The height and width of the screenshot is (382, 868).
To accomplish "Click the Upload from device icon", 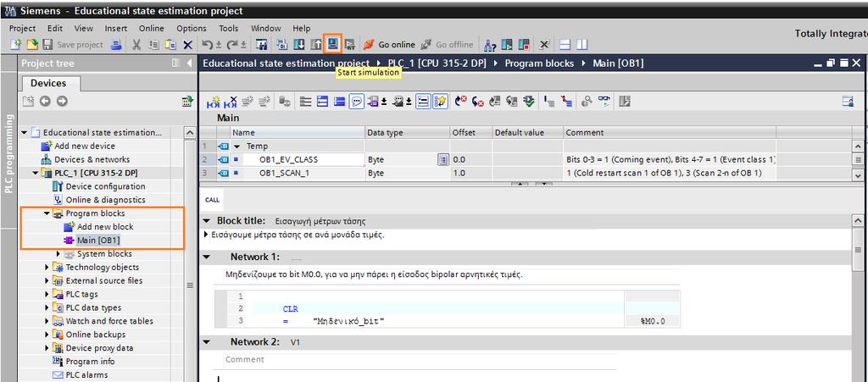I will tap(316, 44).
